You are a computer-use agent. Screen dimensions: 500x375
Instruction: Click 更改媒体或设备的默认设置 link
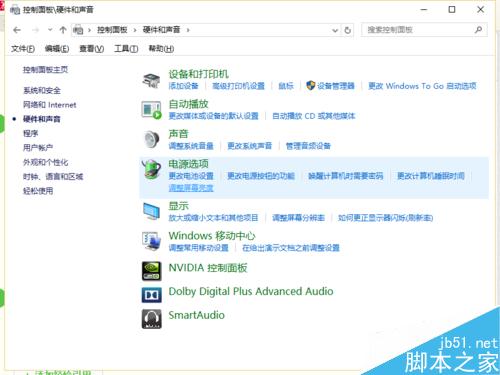click(213, 116)
